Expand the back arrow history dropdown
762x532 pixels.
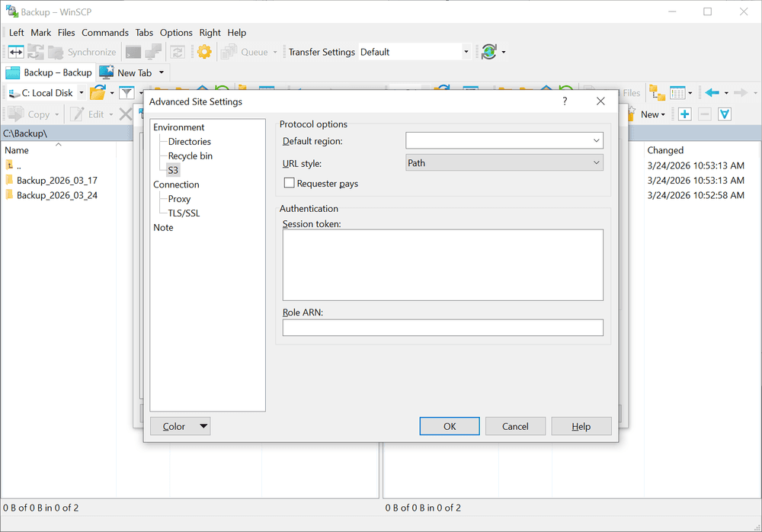[726, 92]
